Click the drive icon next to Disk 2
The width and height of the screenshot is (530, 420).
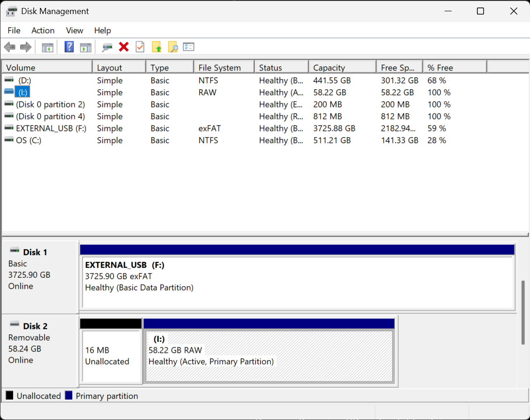[x=14, y=325]
